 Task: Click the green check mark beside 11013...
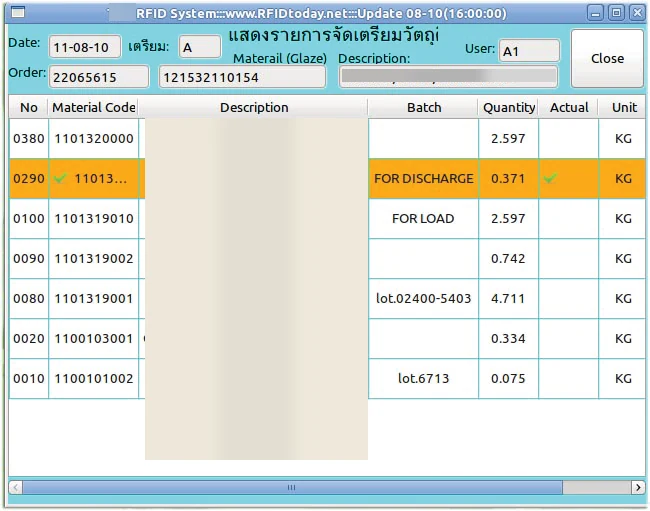(60, 178)
